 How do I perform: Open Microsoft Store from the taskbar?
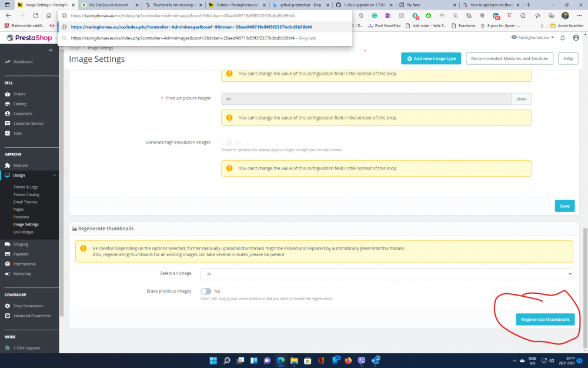pyautogui.click(x=308, y=360)
